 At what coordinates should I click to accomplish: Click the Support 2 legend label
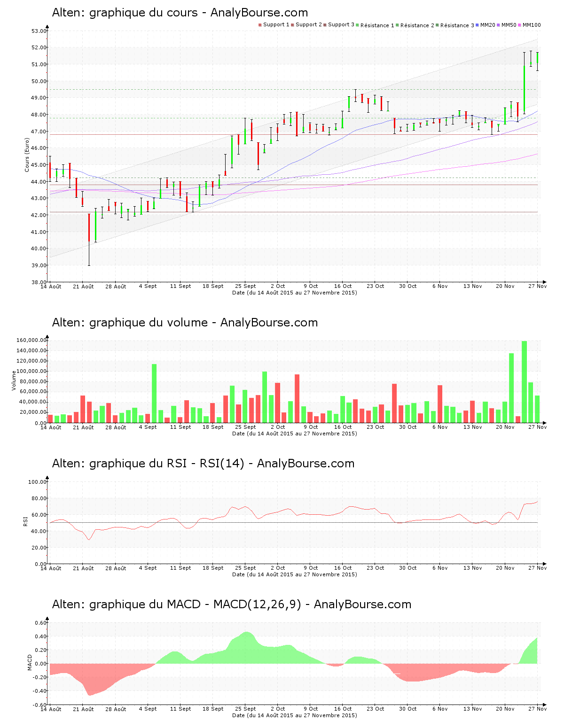click(x=308, y=25)
